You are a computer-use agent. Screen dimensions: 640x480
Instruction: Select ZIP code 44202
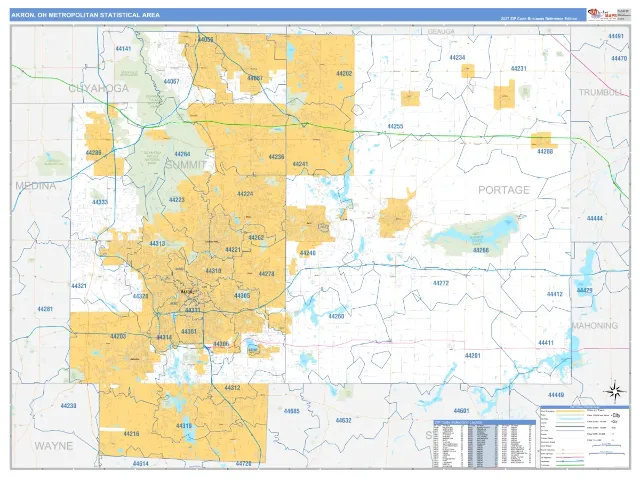pos(344,74)
